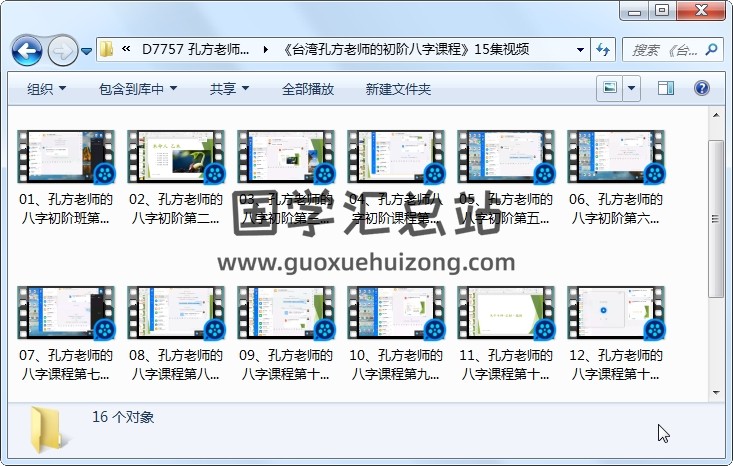Select video 05 thumbnail
The image size is (733, 466).
tap(506, 157)
